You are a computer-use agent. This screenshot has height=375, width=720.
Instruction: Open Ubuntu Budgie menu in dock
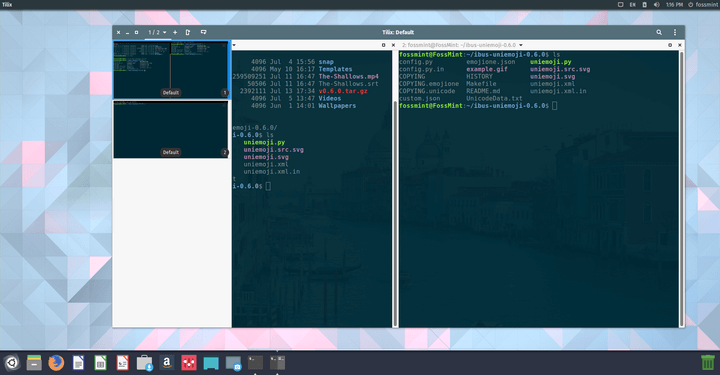click(11, 363)
